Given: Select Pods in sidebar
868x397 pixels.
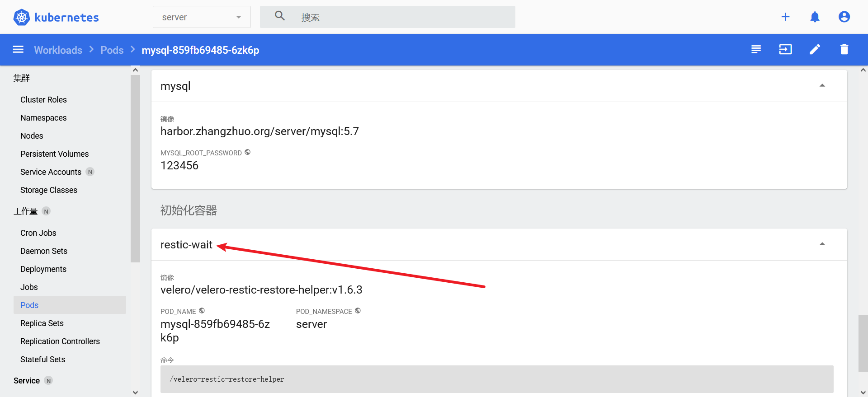Looking at the screenshot, I should click(x=70, y=305).
